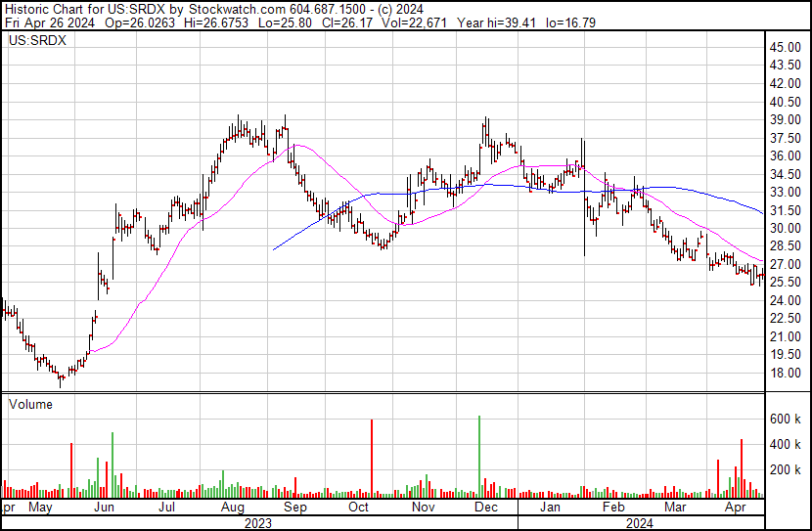Click the Oct month label
812x531 pixels.
(358, 508)
